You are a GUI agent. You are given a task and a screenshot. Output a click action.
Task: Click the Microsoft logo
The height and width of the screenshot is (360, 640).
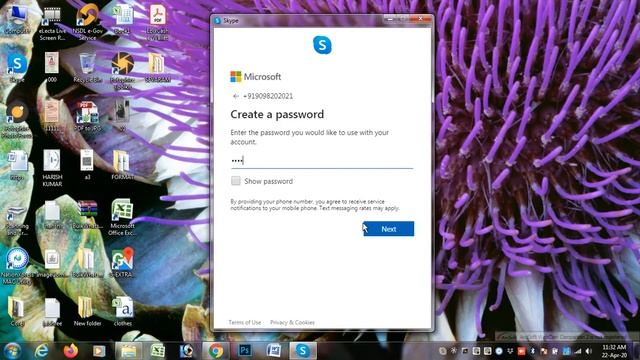[256, 77]
